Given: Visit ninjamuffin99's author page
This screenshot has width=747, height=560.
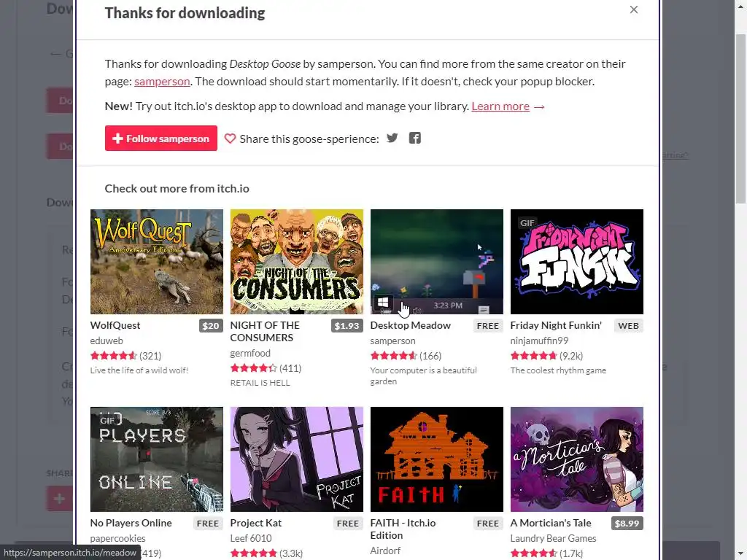Looking at the screenshot, I should [539, 341].
